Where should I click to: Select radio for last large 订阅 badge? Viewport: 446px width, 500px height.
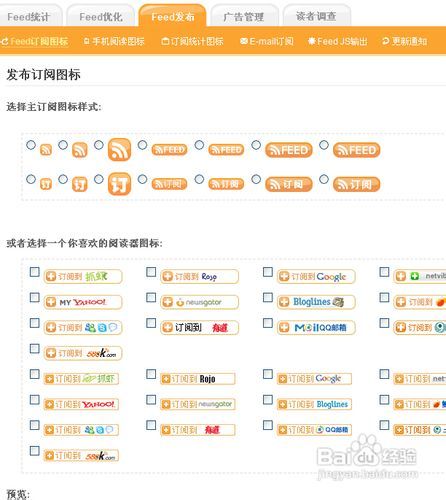click(324, 179)
